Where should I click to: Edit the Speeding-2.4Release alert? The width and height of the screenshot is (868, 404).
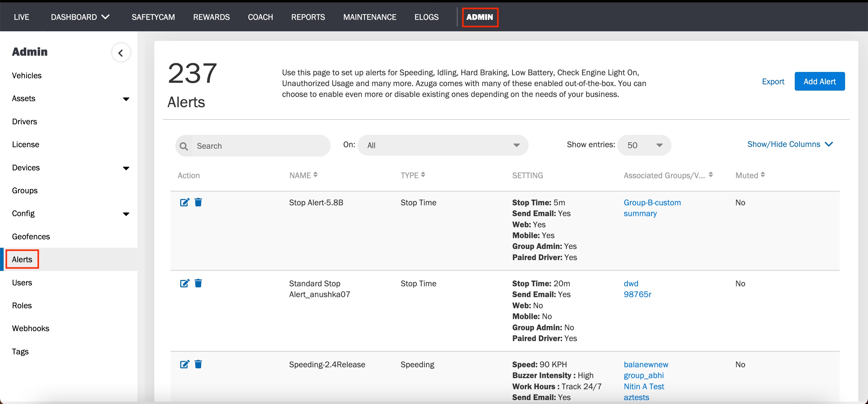(x=185, y=364)
